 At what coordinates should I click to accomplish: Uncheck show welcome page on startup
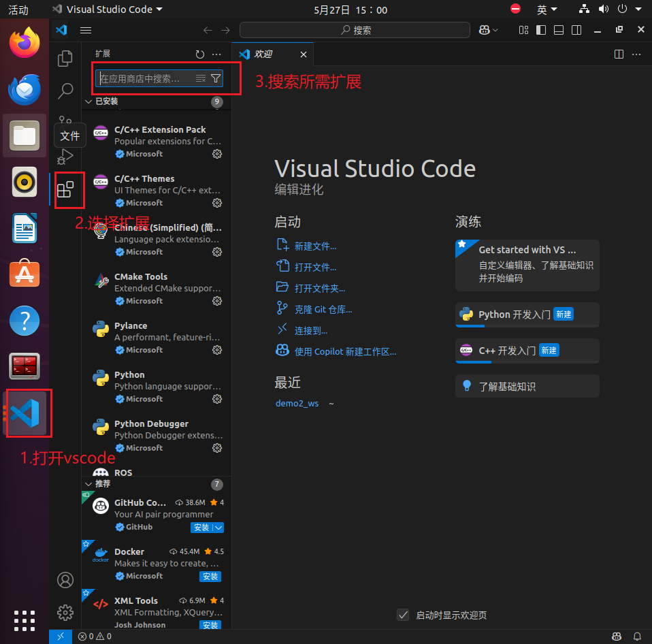click(x=403, y=615)
